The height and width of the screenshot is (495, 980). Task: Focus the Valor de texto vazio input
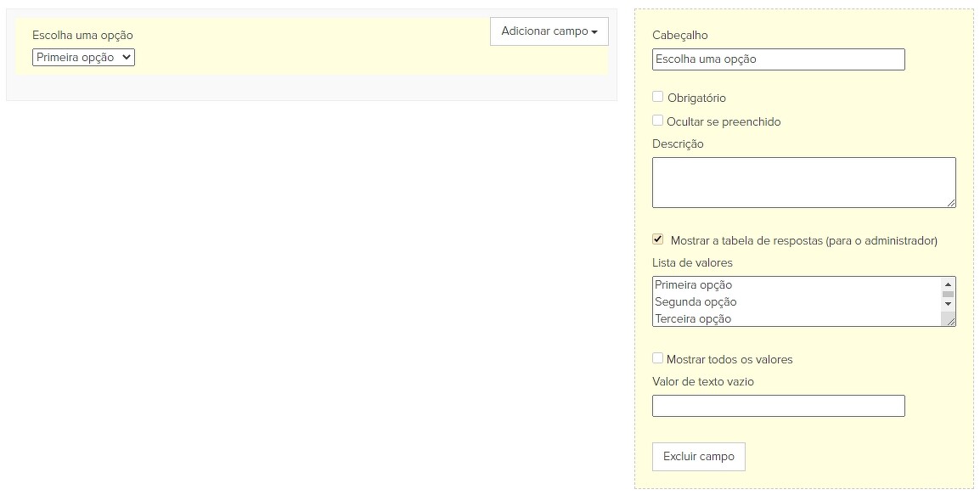click(778, 406)
